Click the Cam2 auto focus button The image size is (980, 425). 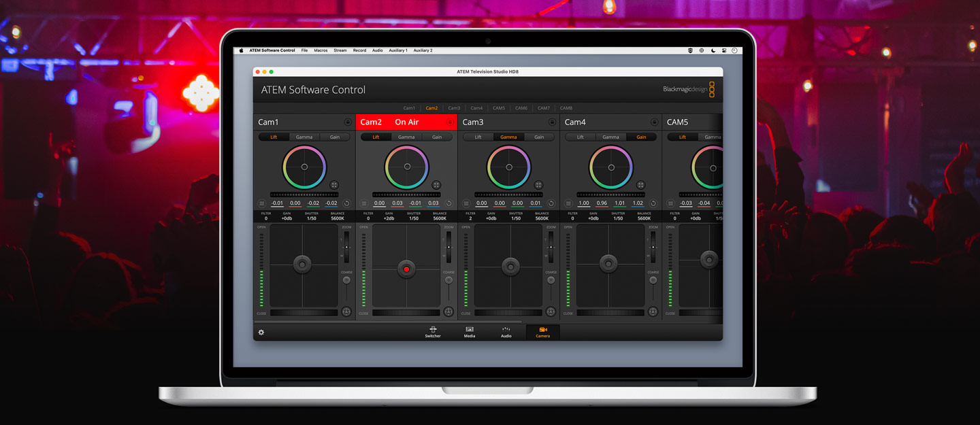coord(448,312)
